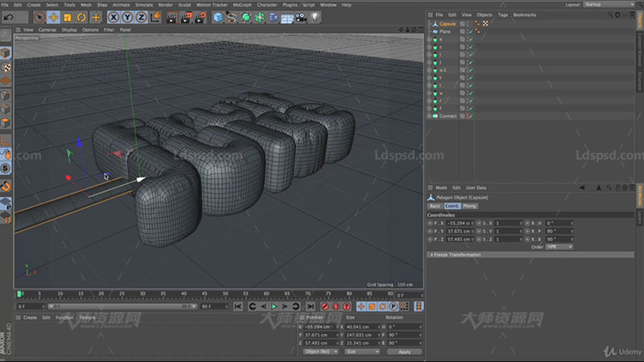Image resolution: width=644 pixels, height=362 pixels.
Task: Select the Rotate tool
Action: (x=81, y=17)
